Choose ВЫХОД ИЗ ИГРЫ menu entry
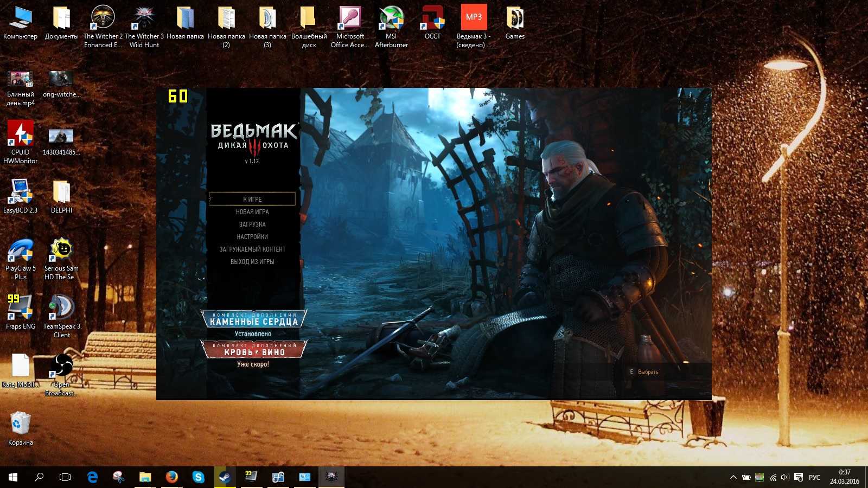Viewport: 868px width, 488px height. click(252, 262)
